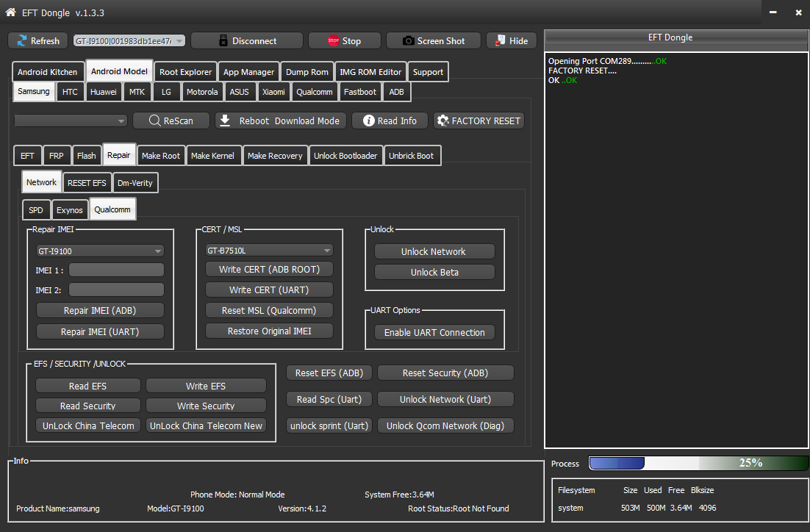Select the ASUS brand tab

(x=239, y=92)
